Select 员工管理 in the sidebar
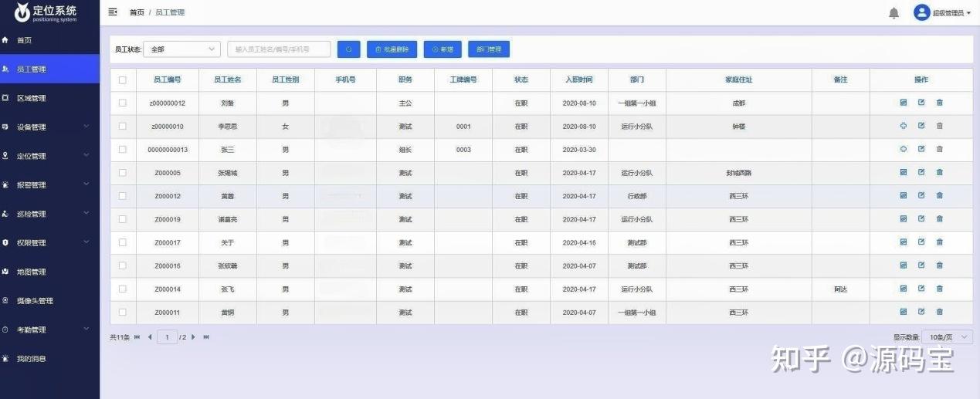Screen dimensions: 980x399 pyautogui.click(x=49, y=69)
